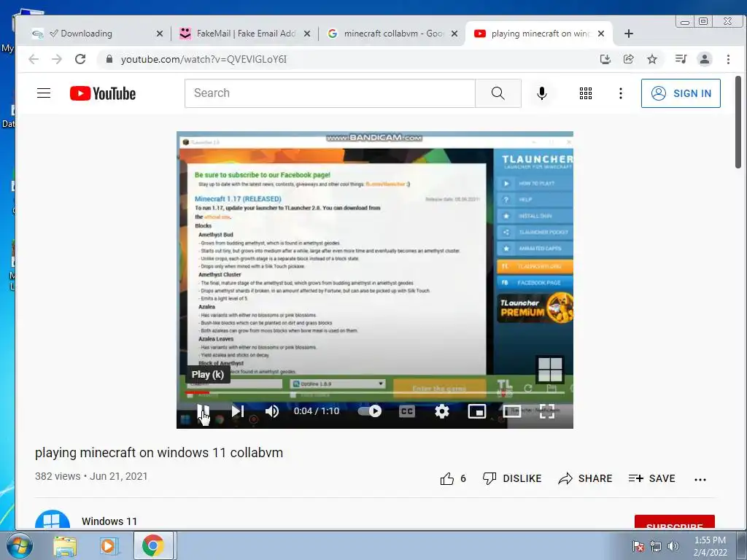The image size is (747, 560).
Task: Launch Windows Media Player from taskbar
Action: point(108,545)
